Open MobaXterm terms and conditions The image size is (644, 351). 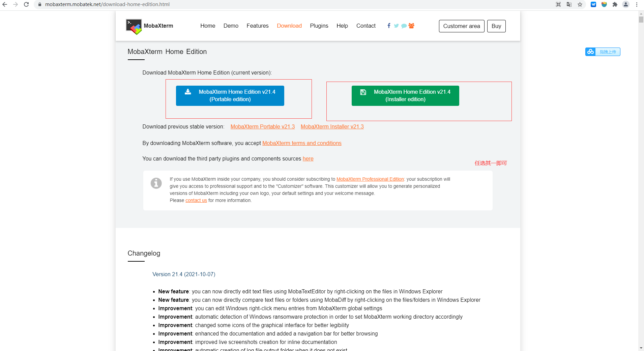(302, 143)
